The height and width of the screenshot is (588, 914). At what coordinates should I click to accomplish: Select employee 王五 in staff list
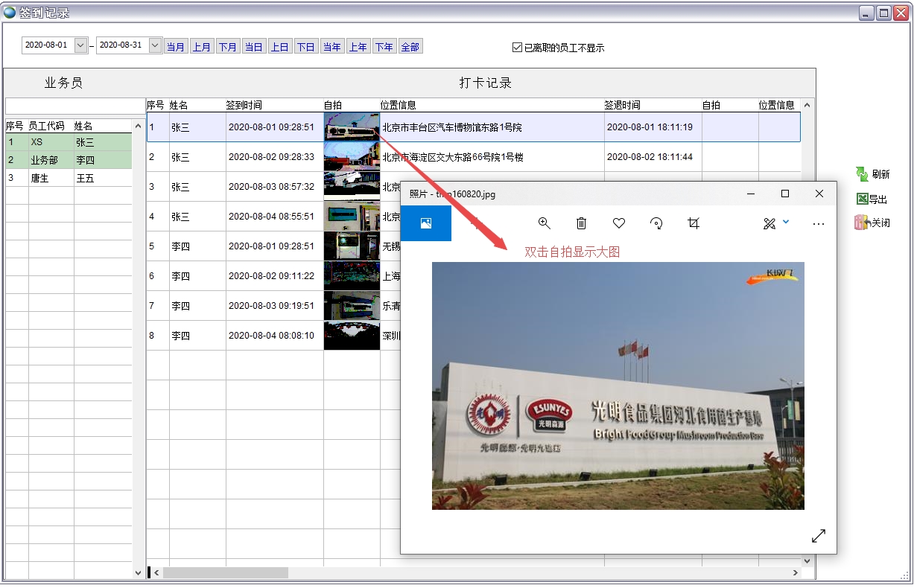click(x=84, y=179)
